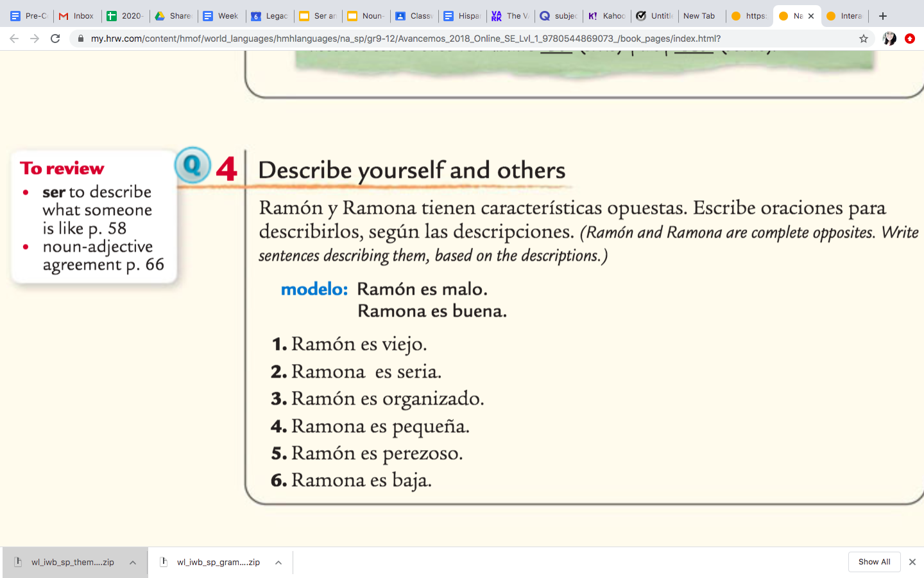Click model sentence 'Ramona es buena.'
The image size is (924, 578).
click(432, 311)
